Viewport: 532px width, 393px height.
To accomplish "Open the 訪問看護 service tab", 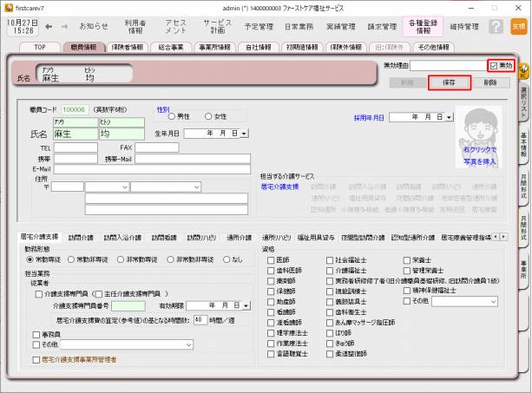I will [164, 236].
